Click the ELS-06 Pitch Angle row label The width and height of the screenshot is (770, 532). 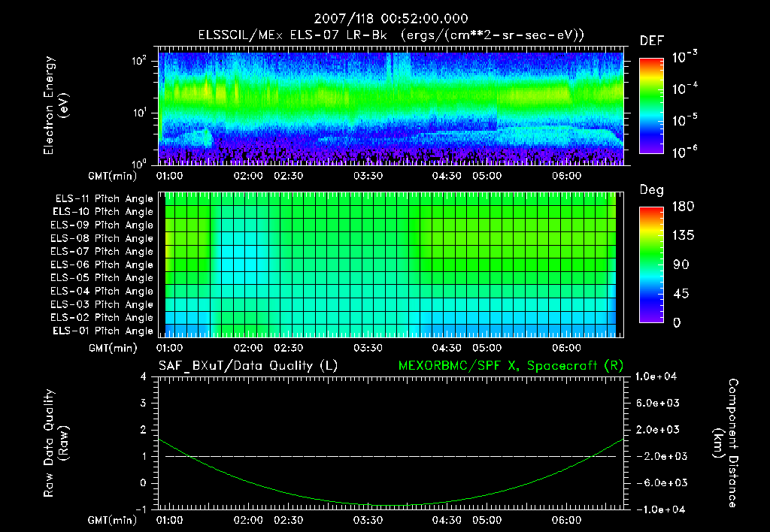pyautogui.click(x=102, y=265)
